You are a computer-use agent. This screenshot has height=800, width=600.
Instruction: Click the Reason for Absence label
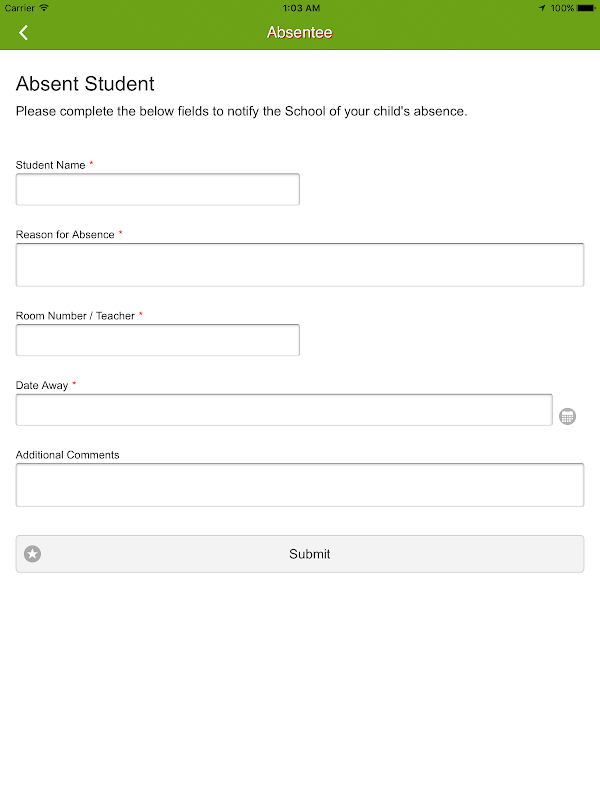coord(65,235)
